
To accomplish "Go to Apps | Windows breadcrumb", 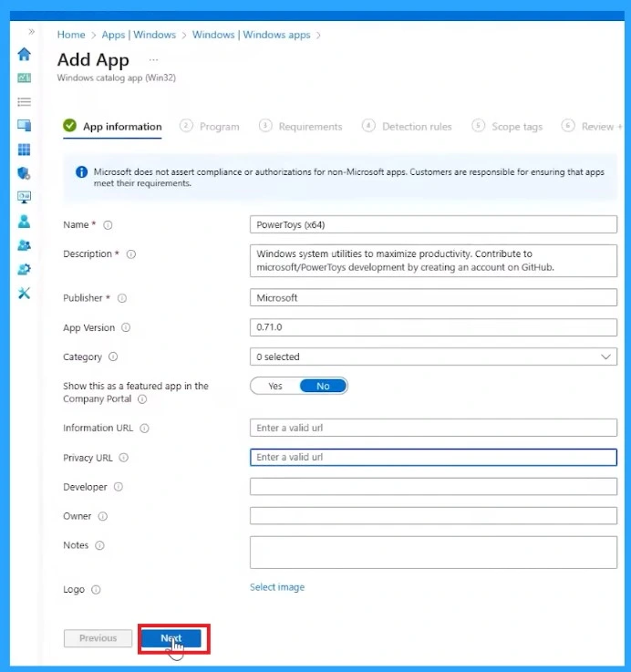I will 139,35.
